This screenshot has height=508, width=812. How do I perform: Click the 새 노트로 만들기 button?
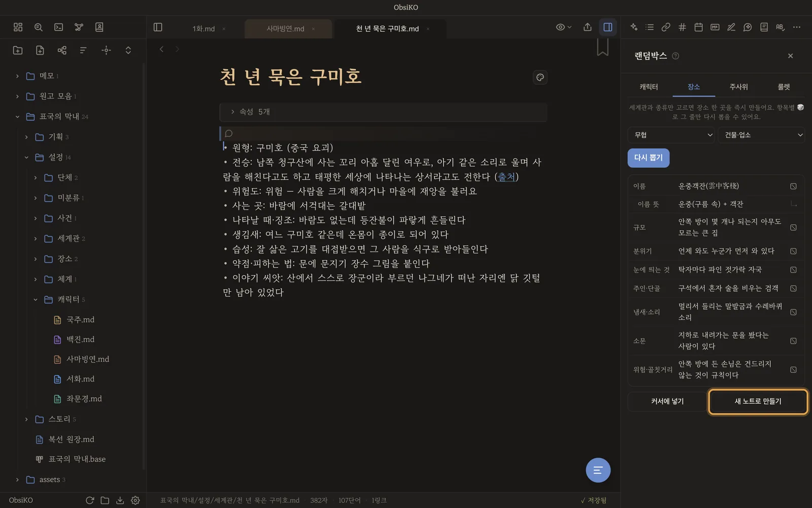click(x=758, y=402)
